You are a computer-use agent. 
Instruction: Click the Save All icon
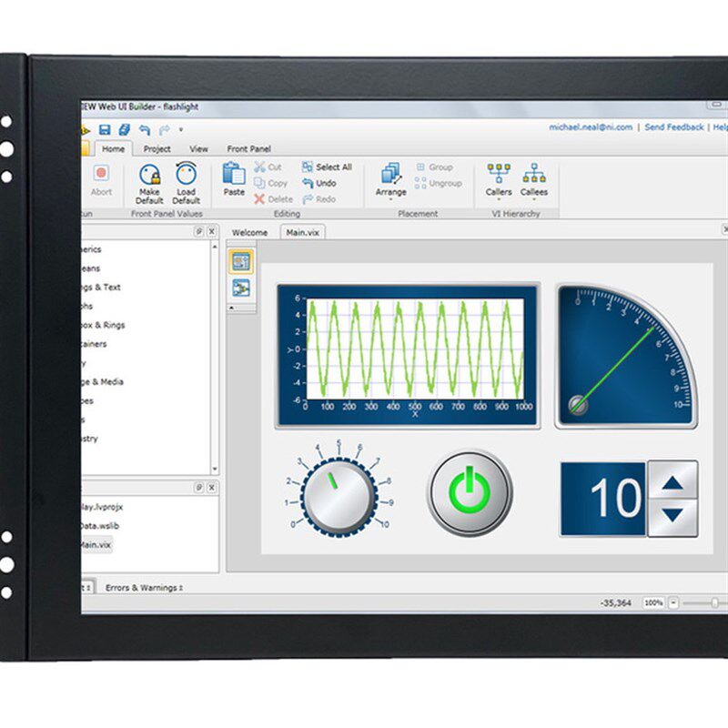coord(124,130)
